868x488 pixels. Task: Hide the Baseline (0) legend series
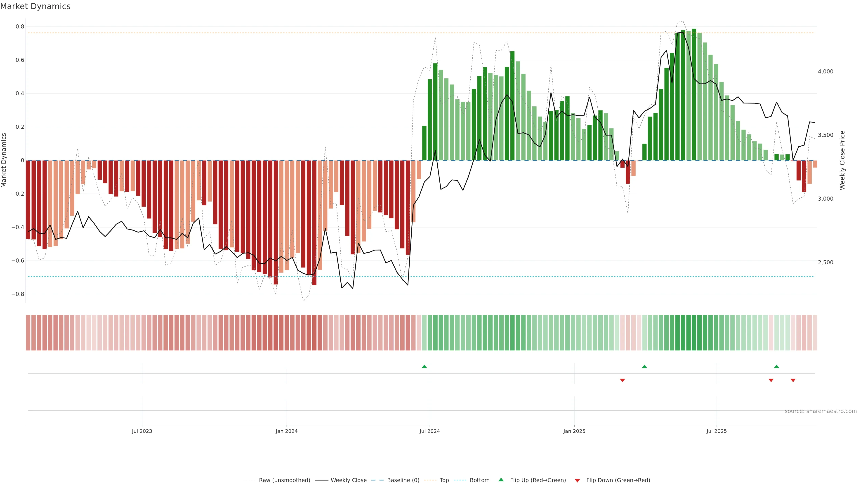tap(403, 480)
